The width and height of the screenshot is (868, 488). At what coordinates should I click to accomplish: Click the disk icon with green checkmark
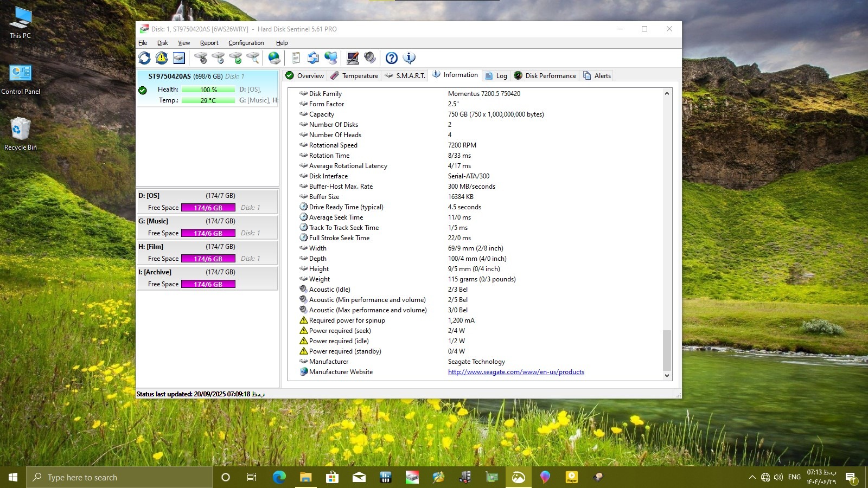point(235,58)
